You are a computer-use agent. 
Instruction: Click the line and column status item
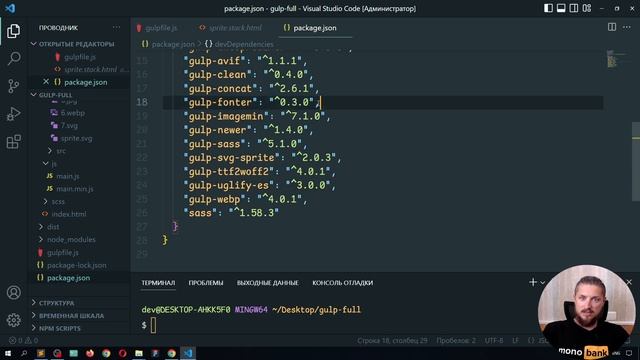pos(392,340)
